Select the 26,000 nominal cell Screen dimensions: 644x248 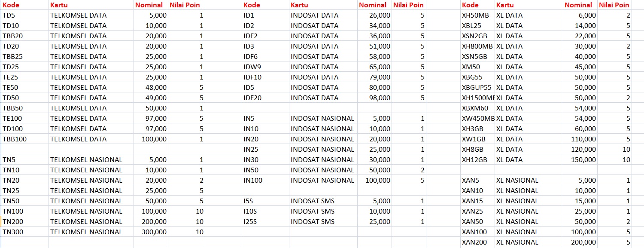click(374, 15)
